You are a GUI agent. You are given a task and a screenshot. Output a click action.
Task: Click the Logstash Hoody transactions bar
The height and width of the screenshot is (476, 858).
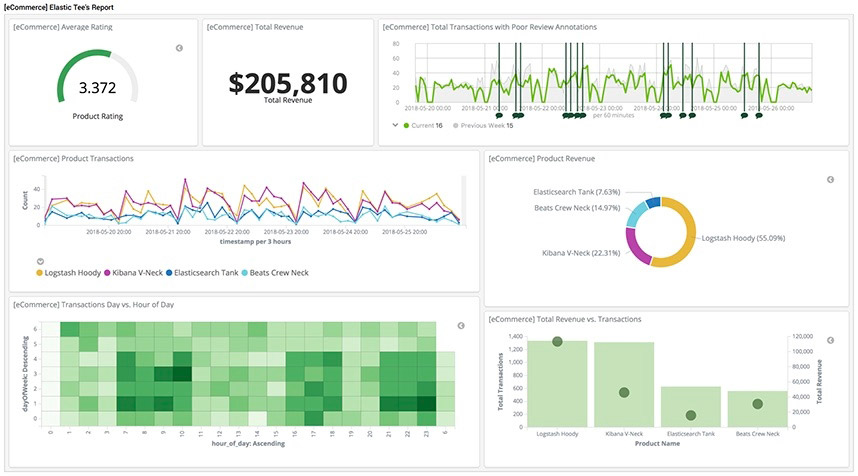click(x=557, y=384)
